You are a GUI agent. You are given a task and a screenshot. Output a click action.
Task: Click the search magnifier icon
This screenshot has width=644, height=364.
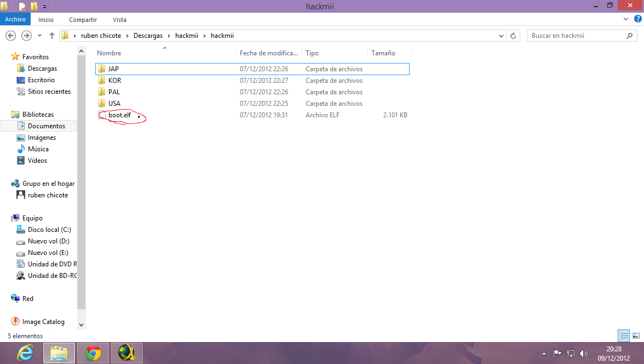[x=629, y=36]
